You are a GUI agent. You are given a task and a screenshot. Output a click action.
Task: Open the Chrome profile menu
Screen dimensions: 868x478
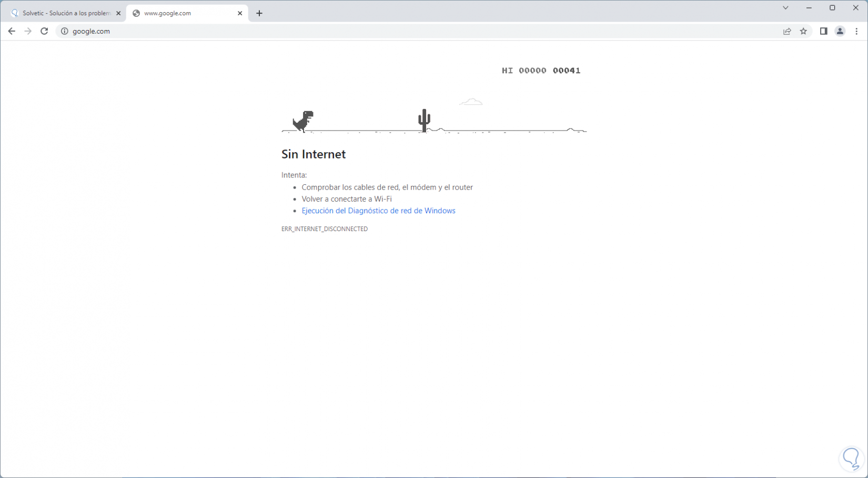pyautogui.click(x=840, y=31)
